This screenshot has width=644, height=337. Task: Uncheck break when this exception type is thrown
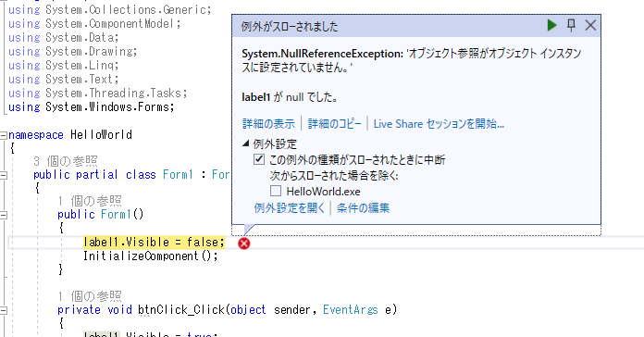click(259, 159)
